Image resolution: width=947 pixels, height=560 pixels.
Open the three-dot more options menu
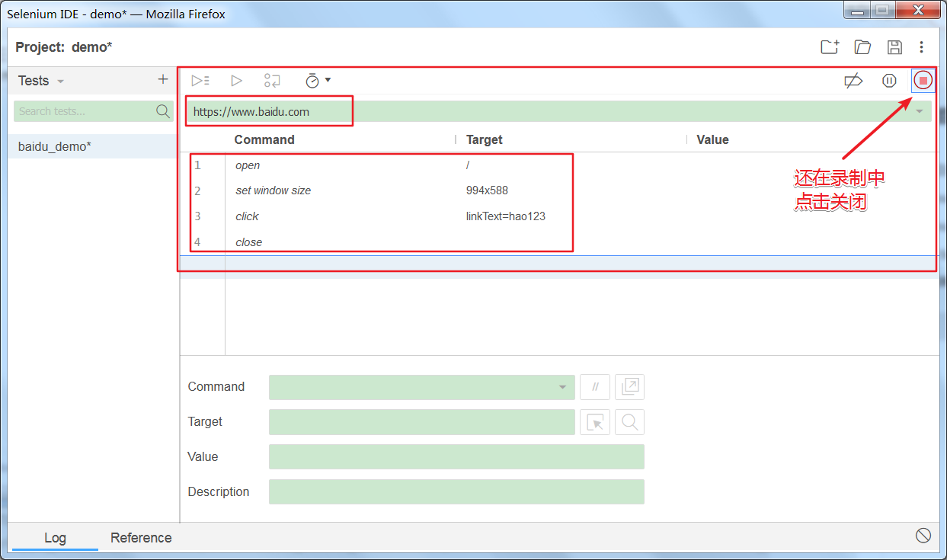click(922, 47)
